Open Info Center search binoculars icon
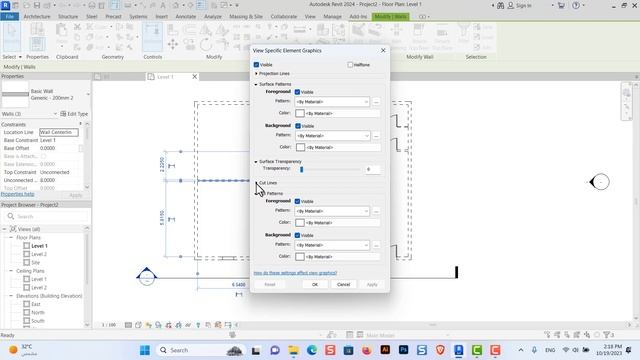The height and width of the screenshot is (360, 640). pos(500,6)
